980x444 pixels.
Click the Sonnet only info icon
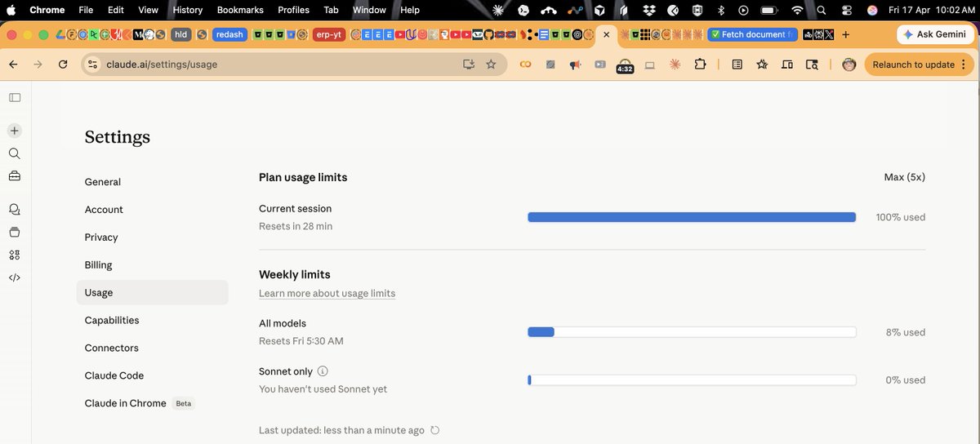[x=323, y=371]
